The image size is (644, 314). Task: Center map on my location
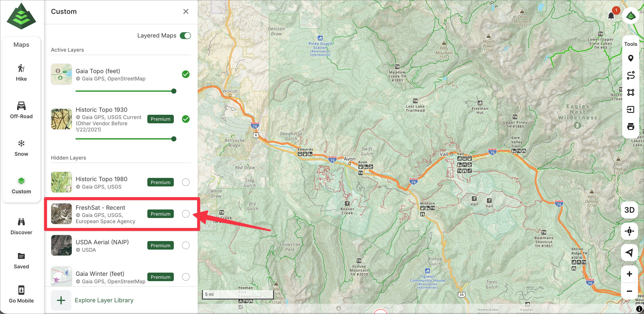point(629,253)
